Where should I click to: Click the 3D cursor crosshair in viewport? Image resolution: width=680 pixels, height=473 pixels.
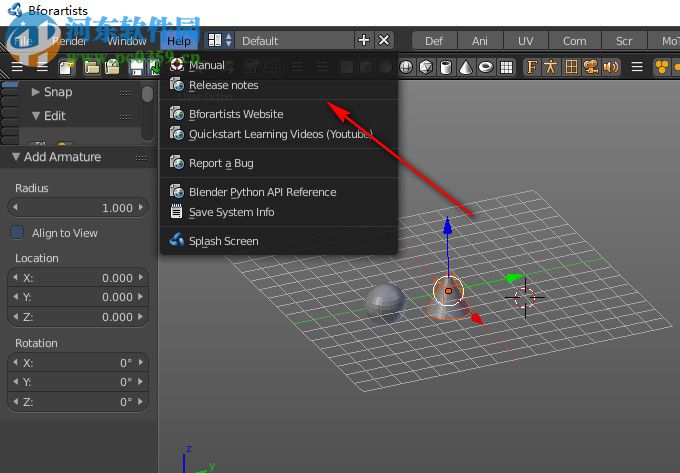pos(525,297)
